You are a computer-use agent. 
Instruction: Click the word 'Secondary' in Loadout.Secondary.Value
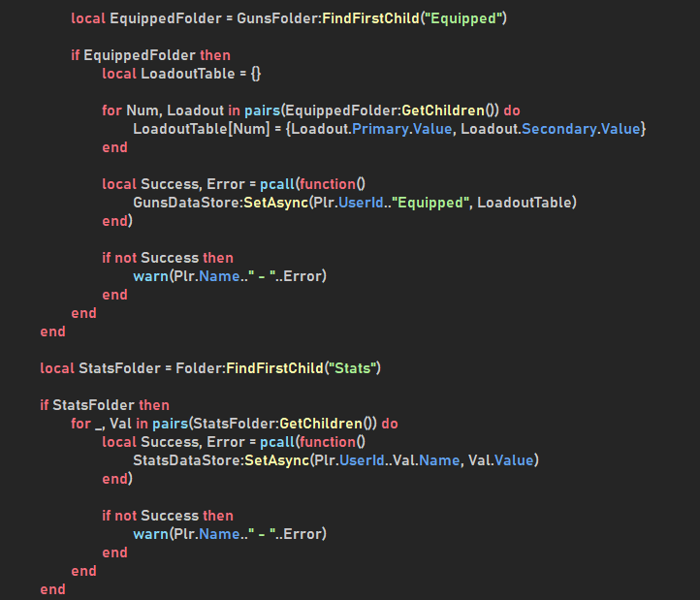(559, 129)
